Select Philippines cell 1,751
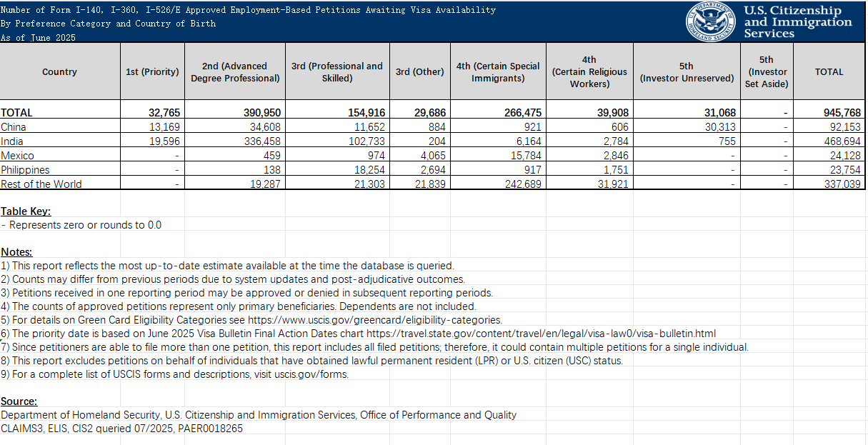868x445 pixels. [x=589, y=170]
